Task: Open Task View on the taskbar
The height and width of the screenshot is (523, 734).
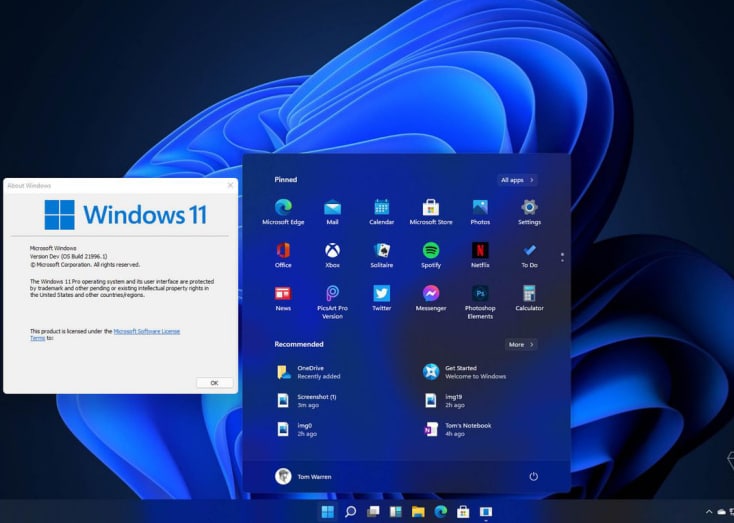Action: 373,511
